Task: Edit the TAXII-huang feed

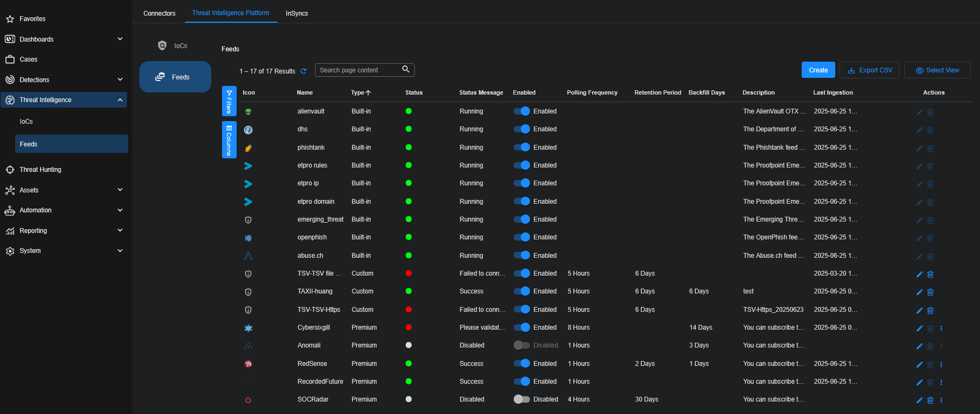Action: tap(919, 292)
